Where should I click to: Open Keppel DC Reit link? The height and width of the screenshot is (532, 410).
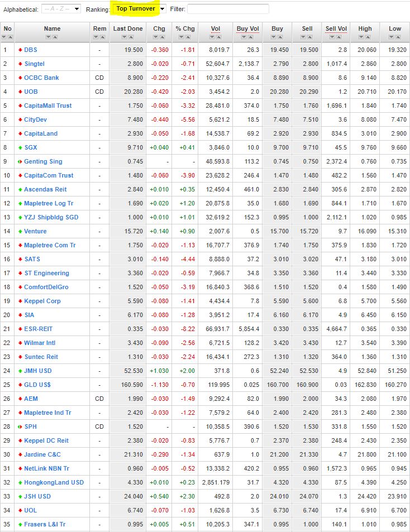(x=46, y=440)
